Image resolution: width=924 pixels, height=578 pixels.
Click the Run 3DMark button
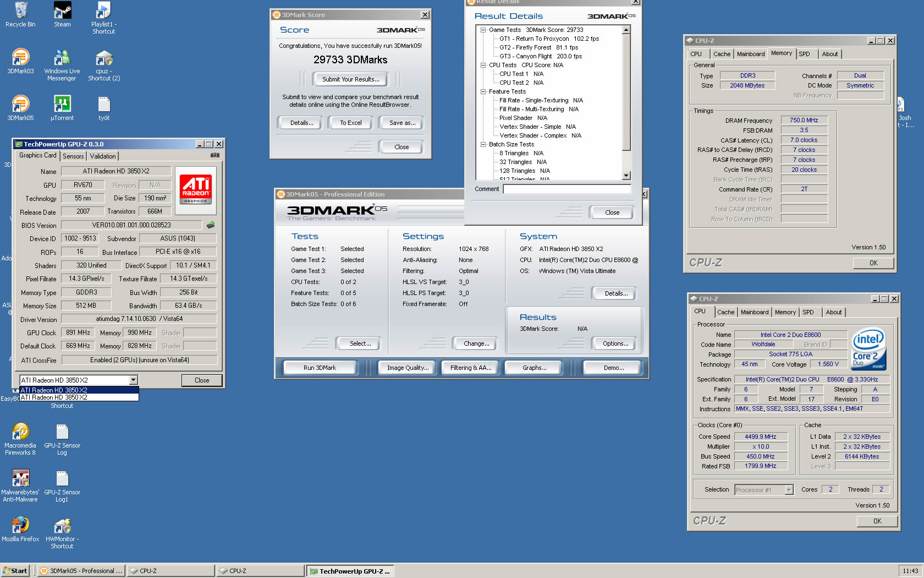(x=320, y=368)
